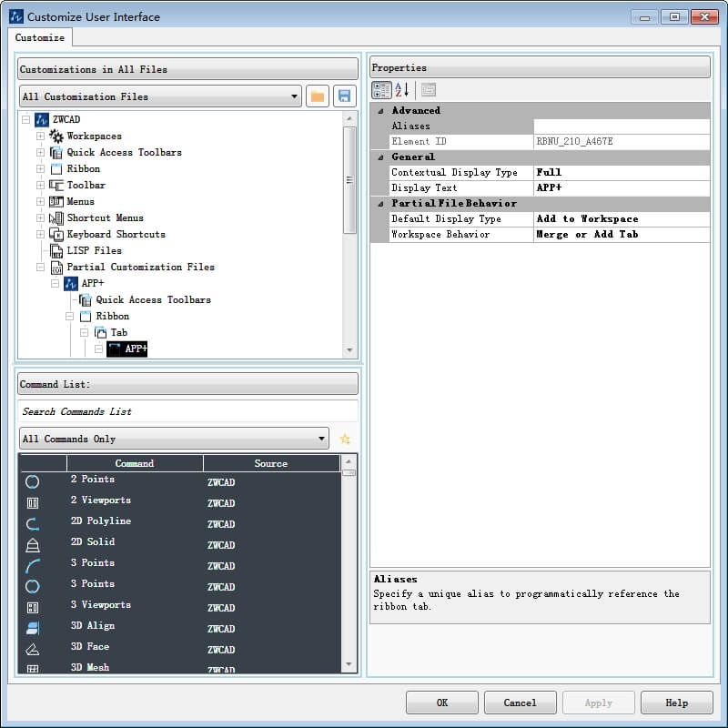Switch to the Customize tab
Screen dimensions: 728x728
(x=41, y=37)
